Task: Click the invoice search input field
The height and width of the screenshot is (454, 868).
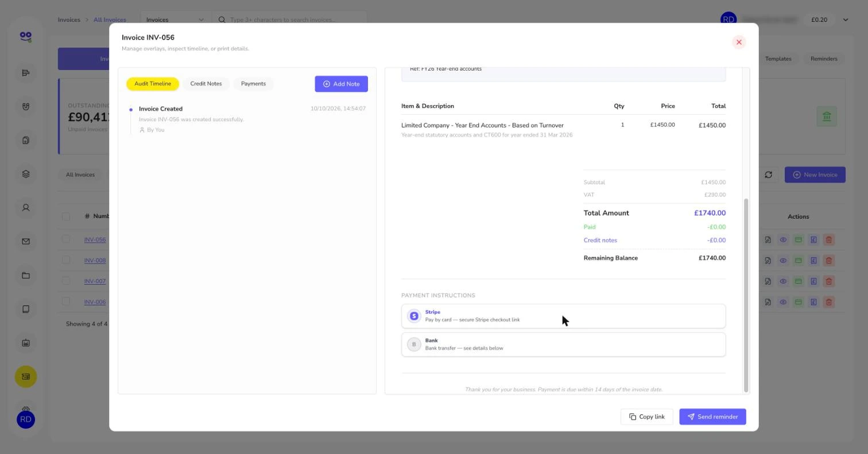Action: pyautogui.click(x=289, y=20)
